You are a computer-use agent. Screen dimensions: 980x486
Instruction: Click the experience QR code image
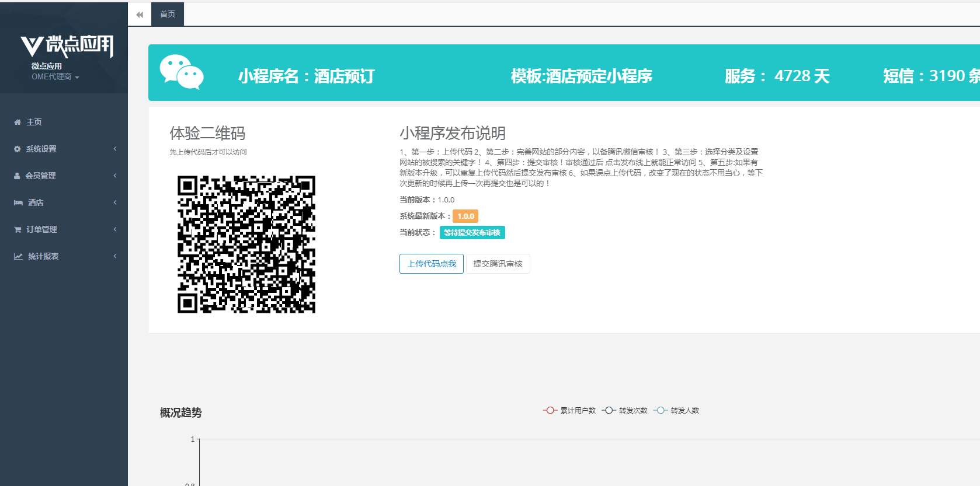(246, 244)
